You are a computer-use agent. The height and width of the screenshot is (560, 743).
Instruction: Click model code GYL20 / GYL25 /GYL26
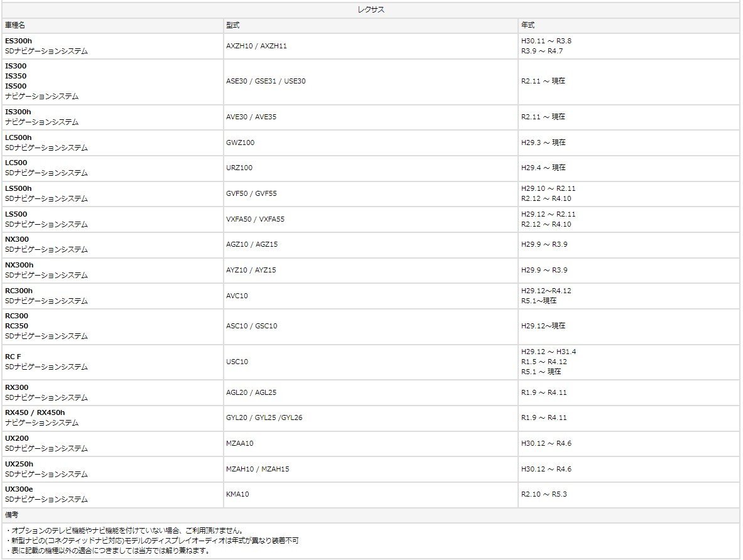coord(264,418)
